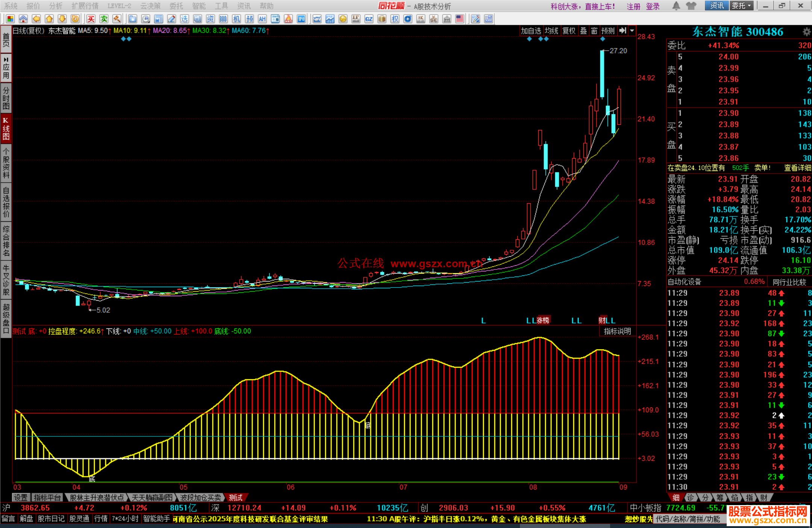Viewport: 812px width, 528px height.
Task: Open the IPO toolbar icon
Action: pyautogui.click(x=301, y=19)
